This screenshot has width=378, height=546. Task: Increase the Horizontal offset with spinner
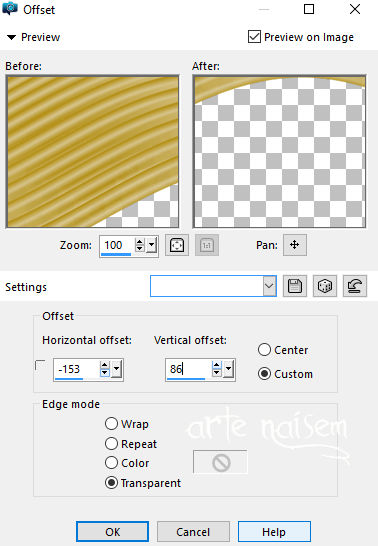click(x=104, y=365)
